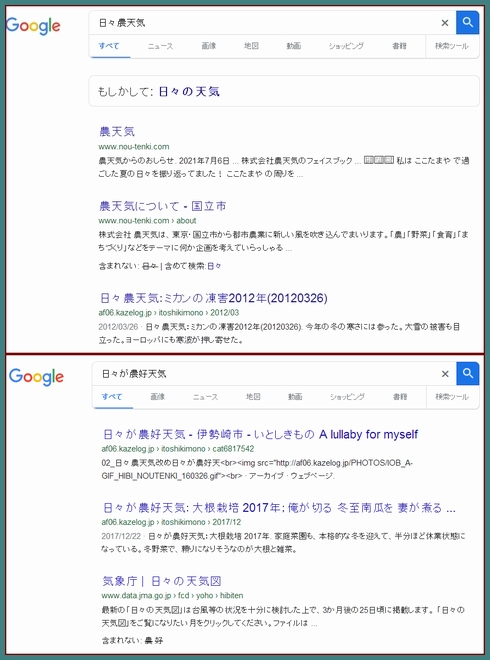Switch to the 画像 tab in the top search
The width and height of the screenshot is (490, 660).
pyautogui.click(x=209, y=46)
